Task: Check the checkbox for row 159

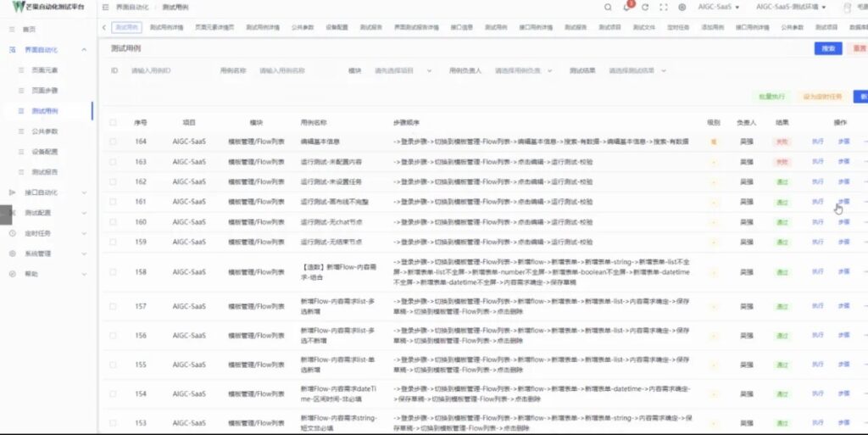Action: 113,242
